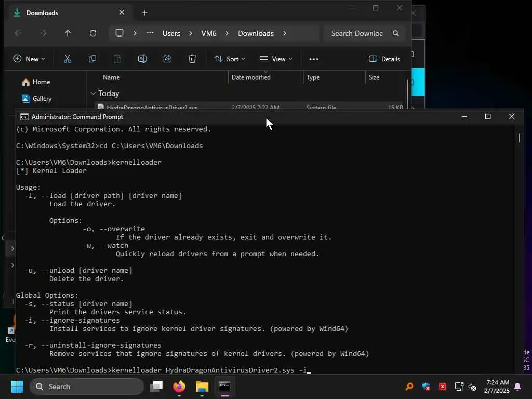Viewport: 532px width, 399px height.
Task: Sort by the Name column header
Action: tap(111, 77)
